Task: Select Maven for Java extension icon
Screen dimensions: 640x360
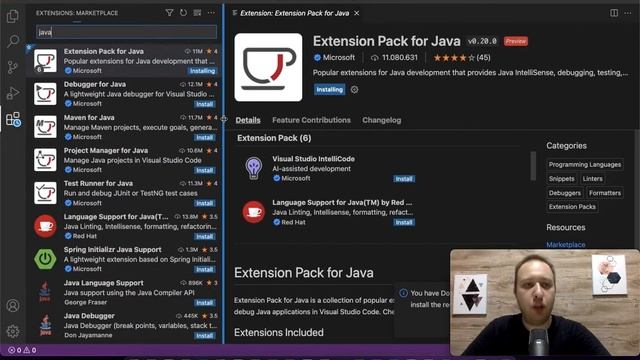Action: 45,127
